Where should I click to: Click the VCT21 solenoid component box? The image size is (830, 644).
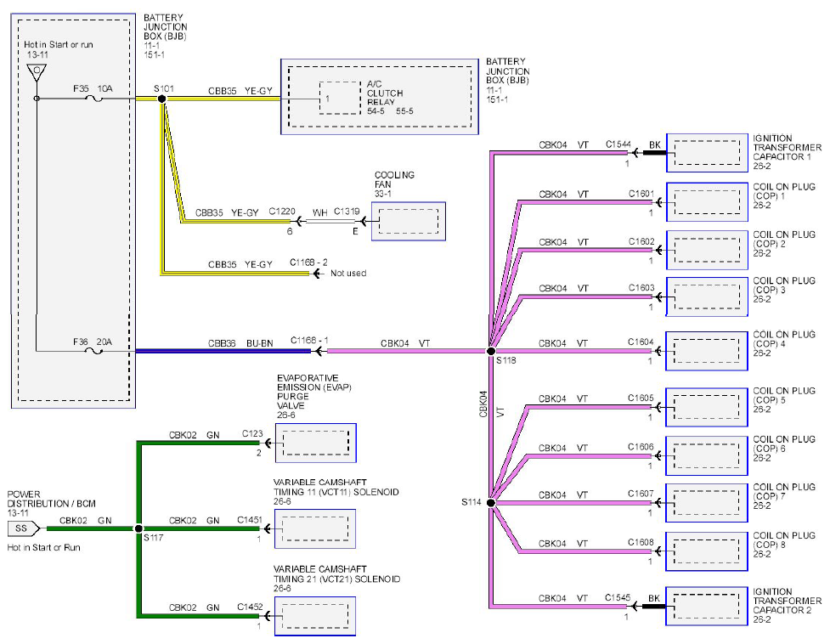click(315, 617)
